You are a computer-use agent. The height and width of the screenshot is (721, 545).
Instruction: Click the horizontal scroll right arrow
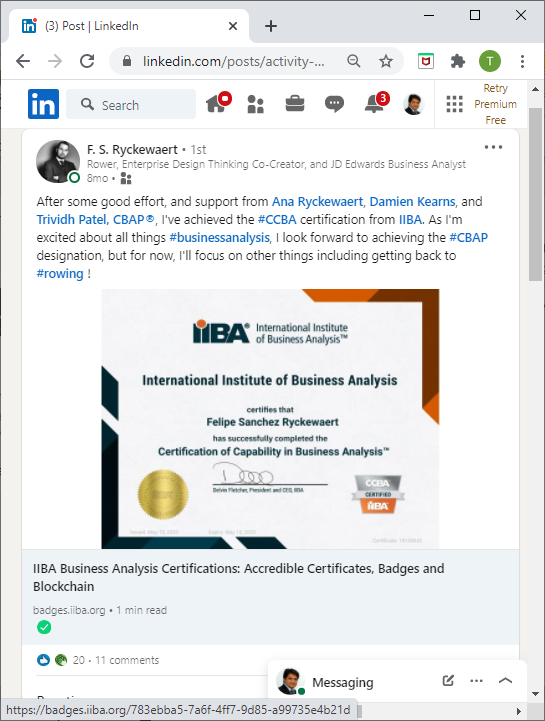519,711
